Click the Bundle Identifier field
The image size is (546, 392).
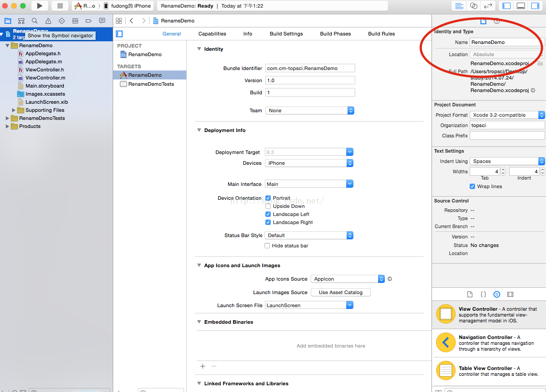(x=310, y=68)
